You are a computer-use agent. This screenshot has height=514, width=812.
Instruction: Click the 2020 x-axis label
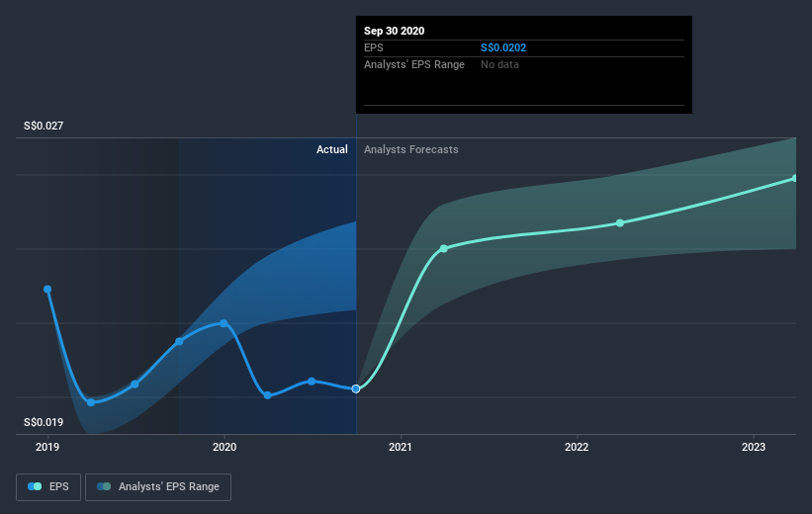[225, 447]
